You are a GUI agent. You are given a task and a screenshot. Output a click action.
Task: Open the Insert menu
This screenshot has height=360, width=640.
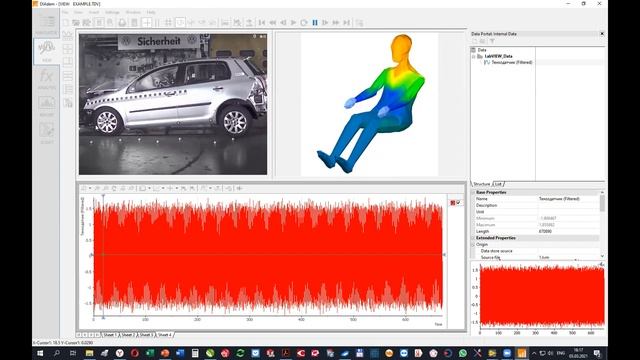[94, 12]
